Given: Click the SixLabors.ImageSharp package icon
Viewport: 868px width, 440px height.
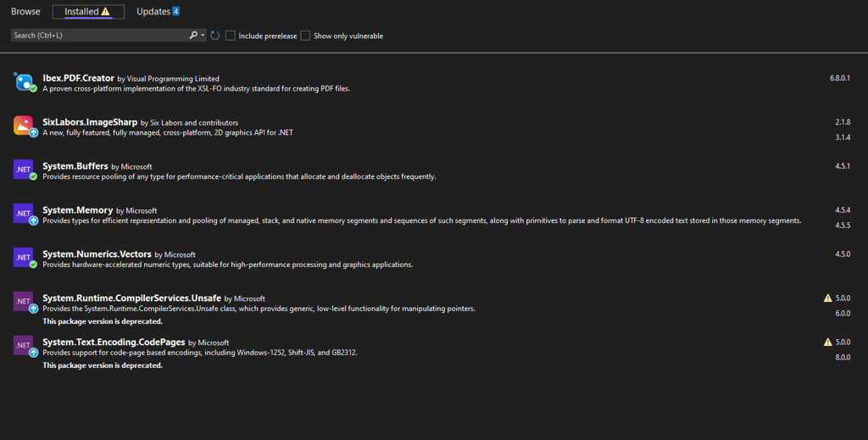Looking at the screenshot, I should pyautogui.click(x=24, y=126).
